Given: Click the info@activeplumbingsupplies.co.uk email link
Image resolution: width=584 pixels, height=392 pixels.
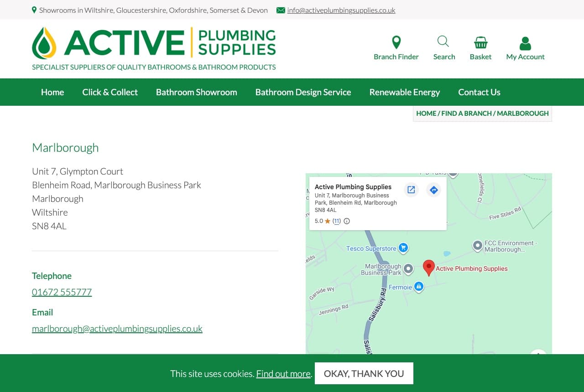Looking at the screenshot, I should 341,10.
